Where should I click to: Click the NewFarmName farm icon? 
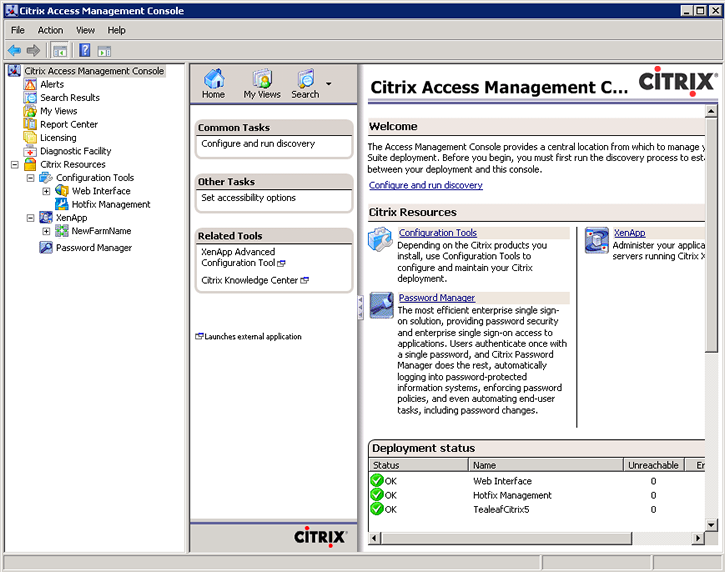click(x=61, y=231)
